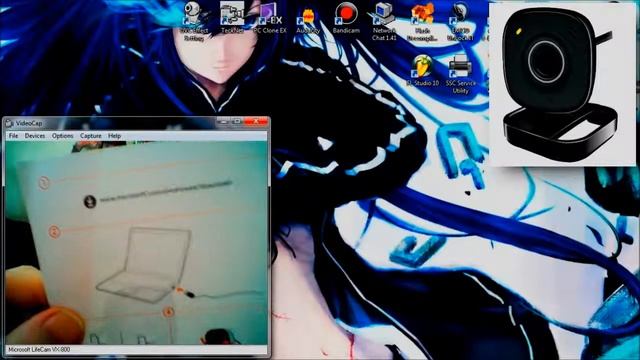Viewport: 640px width, 360px height.
Task: Open Network Chat 1.41 shortcut
Action: coord(384,22)
